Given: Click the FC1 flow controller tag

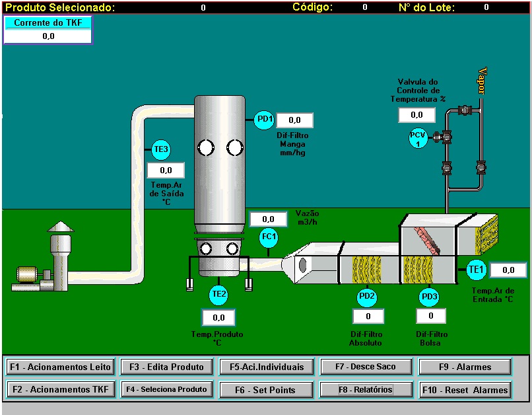Looking at the screenshot, I should (x=269, y=237).
